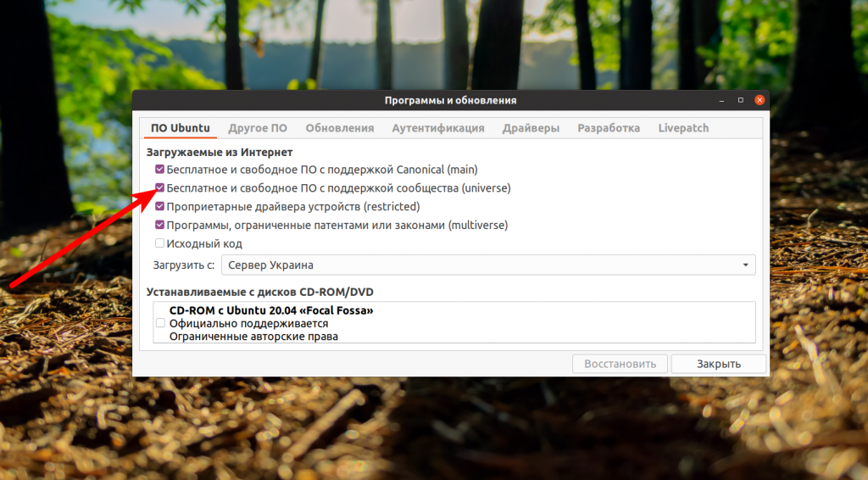Close the window with the red X
Screen dimensions: 868x480
[x=759, y=100]
